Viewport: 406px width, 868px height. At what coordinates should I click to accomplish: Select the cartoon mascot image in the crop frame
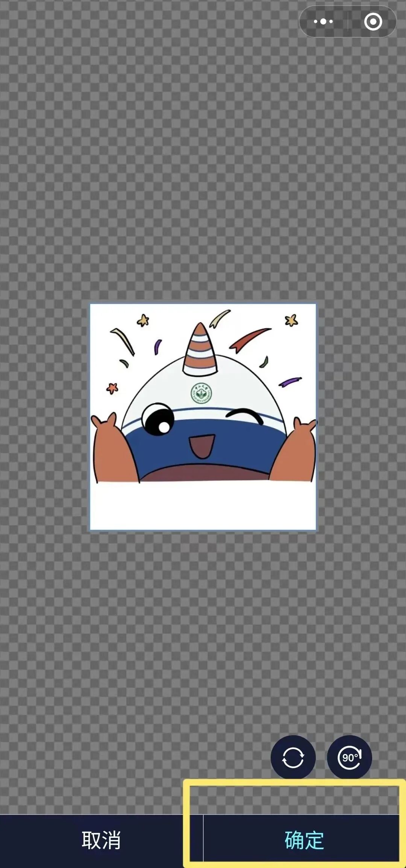(x=203, y=417)
